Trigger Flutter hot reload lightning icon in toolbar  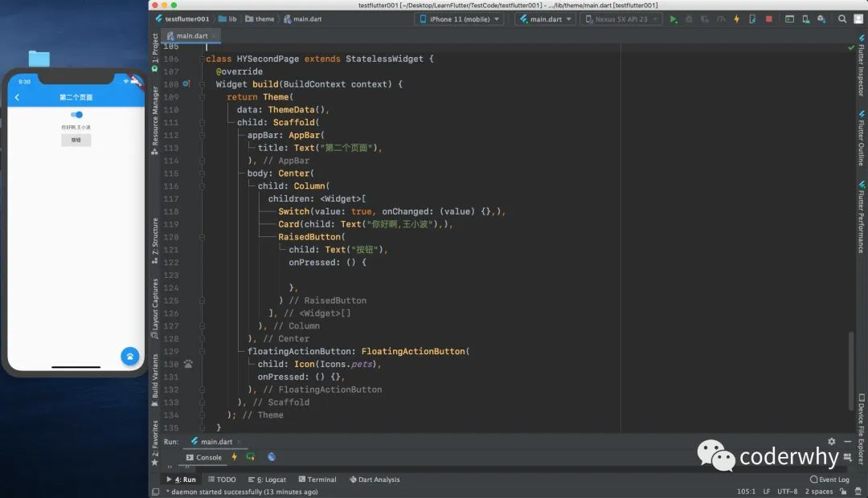click(737, 18)
